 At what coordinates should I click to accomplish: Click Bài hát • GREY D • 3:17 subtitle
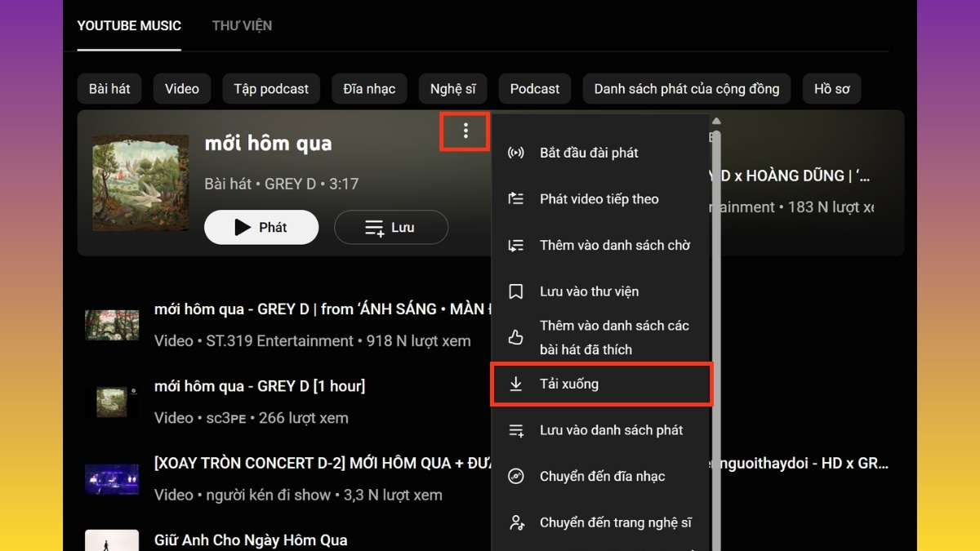[282, 184]
